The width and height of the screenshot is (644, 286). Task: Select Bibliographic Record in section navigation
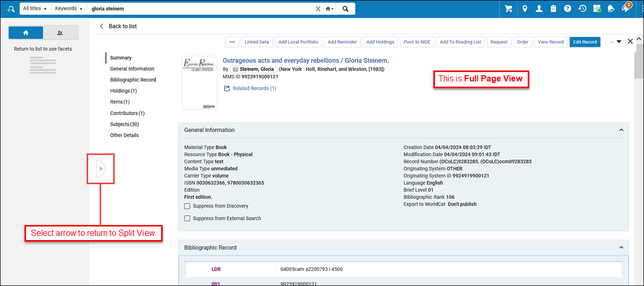[x=133, y=80]
